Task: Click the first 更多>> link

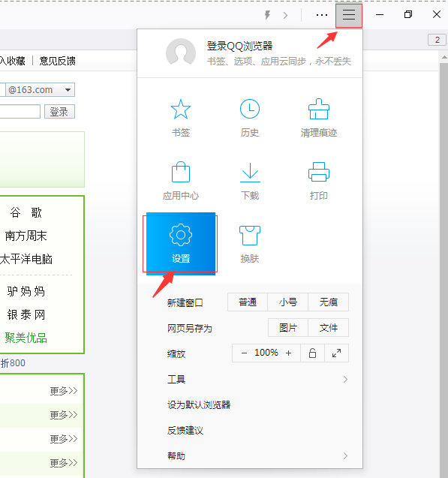Action: pos(64,391)
